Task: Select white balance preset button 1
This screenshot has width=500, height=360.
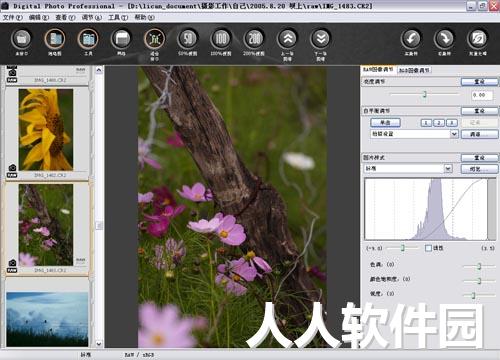Action: click(426, 123)
